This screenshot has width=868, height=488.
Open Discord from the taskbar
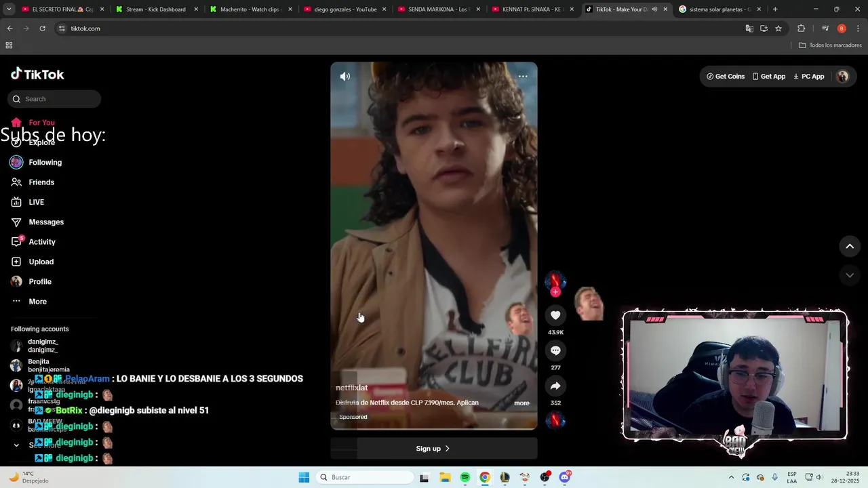pyautogui.click(x=565, y=477)
